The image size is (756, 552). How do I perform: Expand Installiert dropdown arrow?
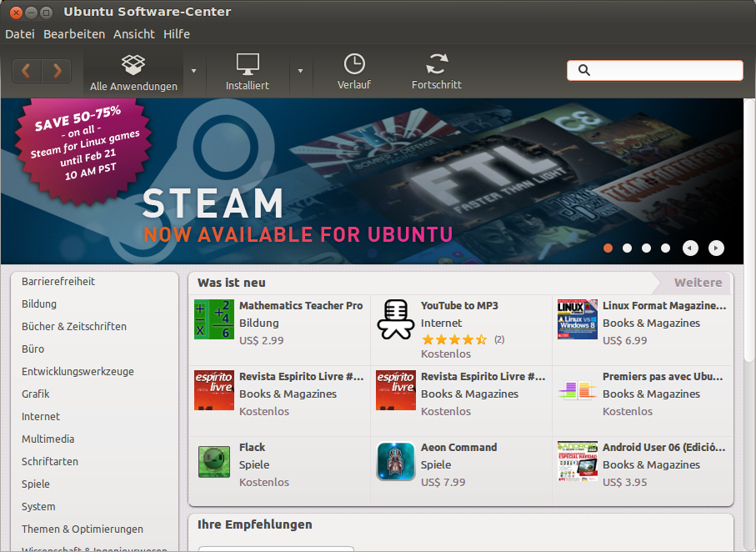click(x=300, y=71)
